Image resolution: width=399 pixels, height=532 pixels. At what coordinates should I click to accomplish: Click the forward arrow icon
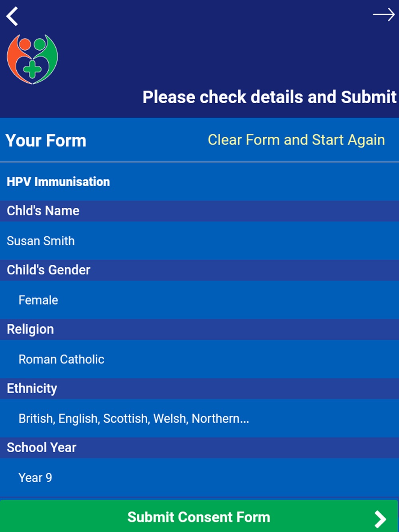click(383, 15)
